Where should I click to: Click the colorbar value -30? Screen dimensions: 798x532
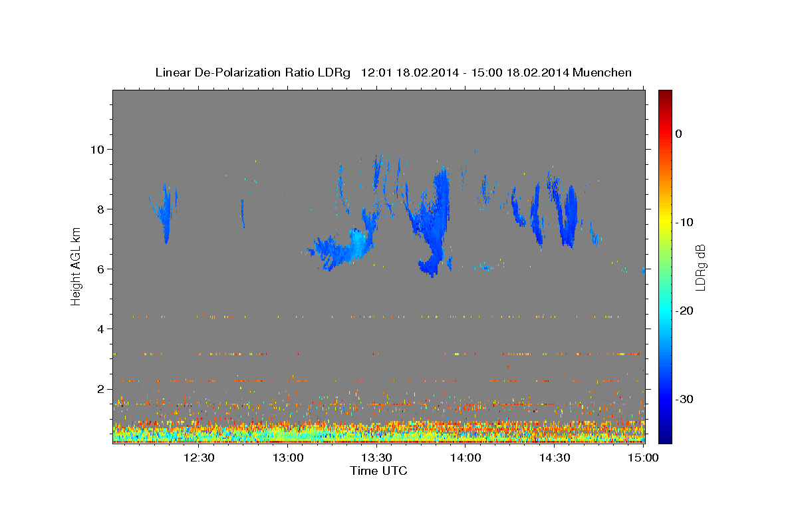684,399
